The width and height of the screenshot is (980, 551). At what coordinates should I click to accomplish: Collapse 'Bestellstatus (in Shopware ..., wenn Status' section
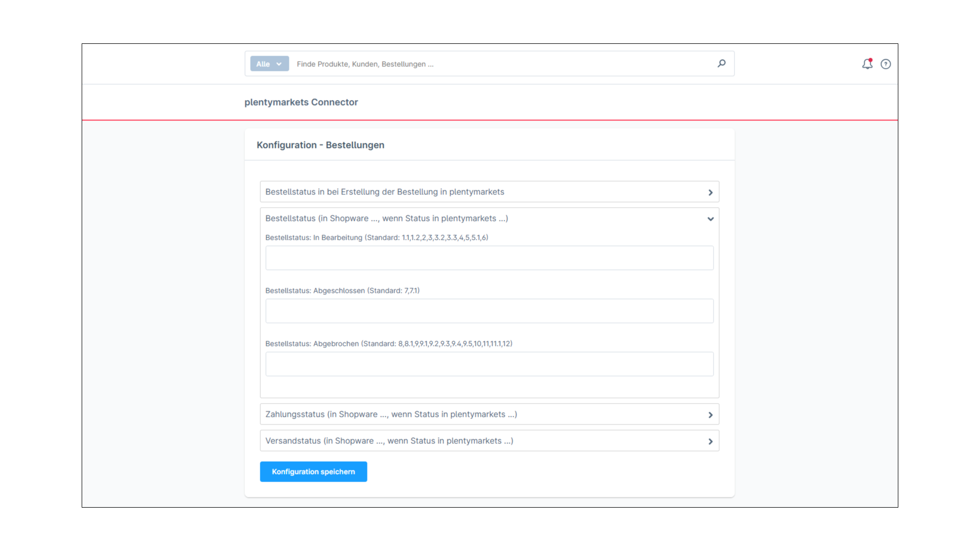pos(489,218)
